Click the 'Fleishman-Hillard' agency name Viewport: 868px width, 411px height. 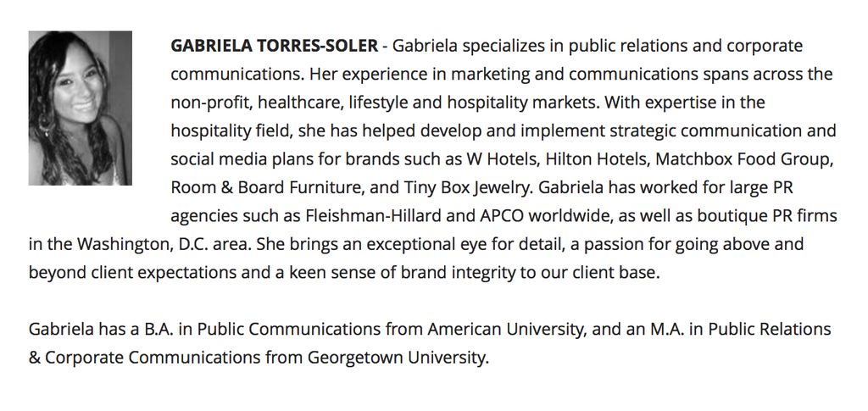374,216
